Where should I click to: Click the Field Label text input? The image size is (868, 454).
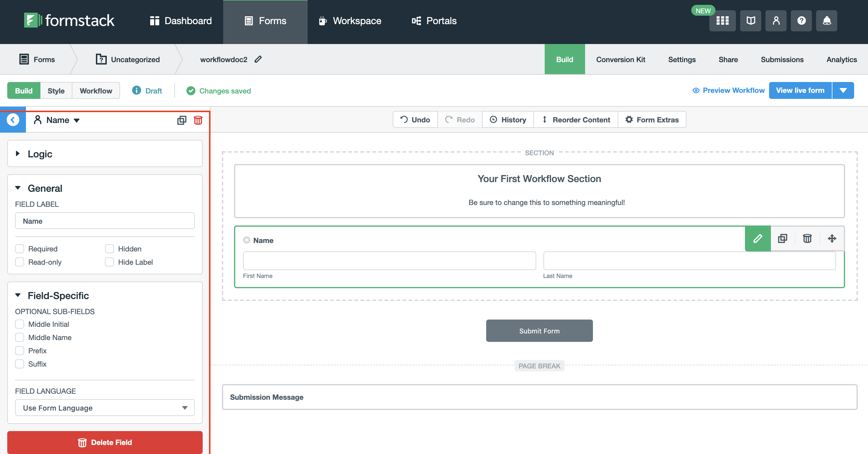click(105, 221)
